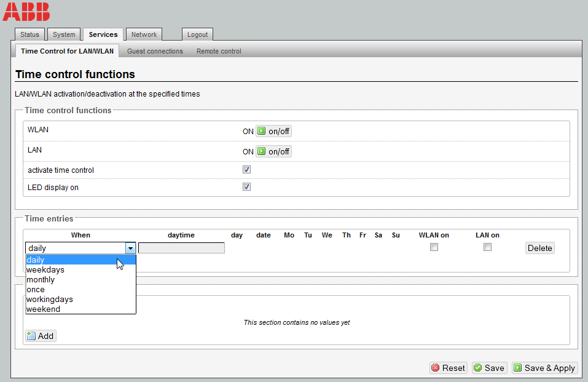Click the daytime column header

[181, 235]
